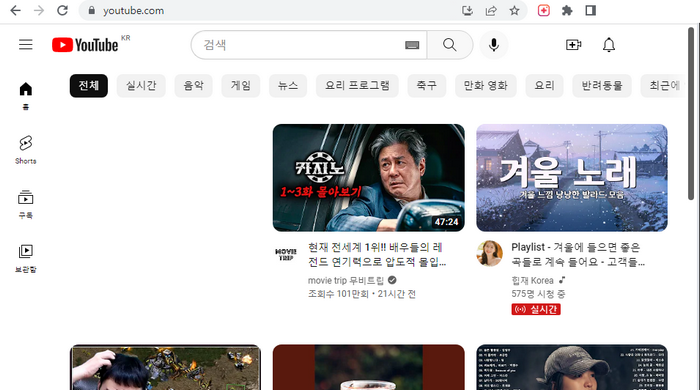Image resolution: width=700 pixels, height=390 pixels.
Task: Click the share page icon in the address bar
Action: (491, 10)
